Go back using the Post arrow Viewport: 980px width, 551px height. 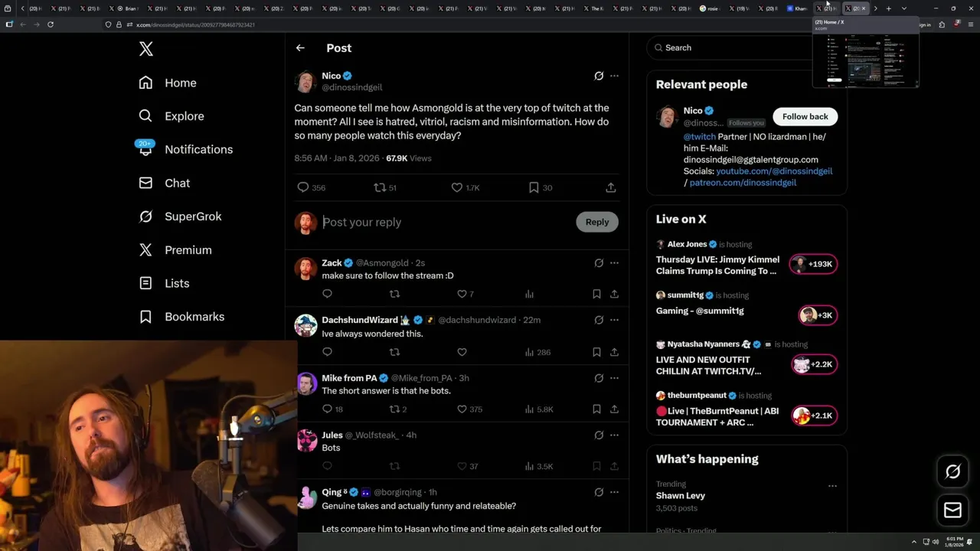pyautogui.click(x=300, y=47)
